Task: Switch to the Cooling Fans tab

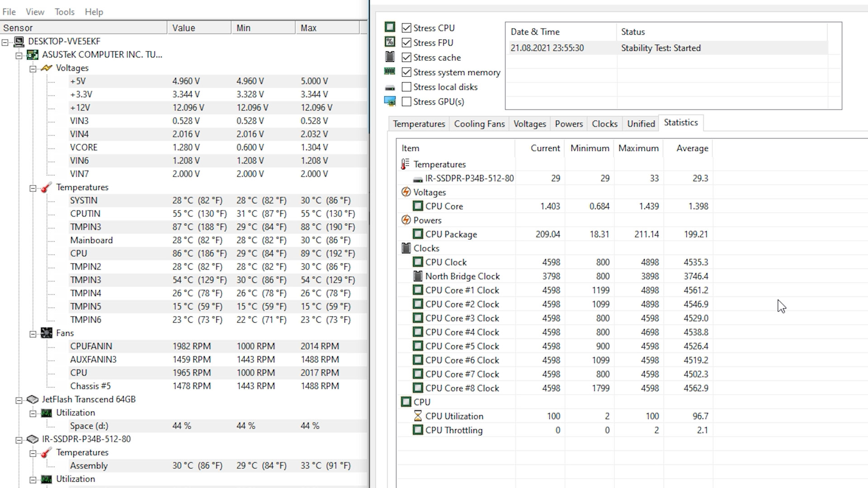Action: 479,124
